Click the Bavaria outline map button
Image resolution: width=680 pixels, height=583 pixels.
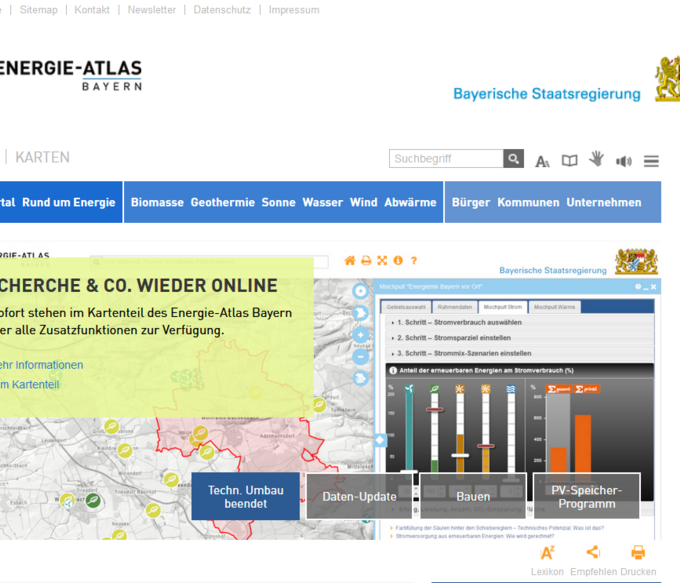(360, 313)
